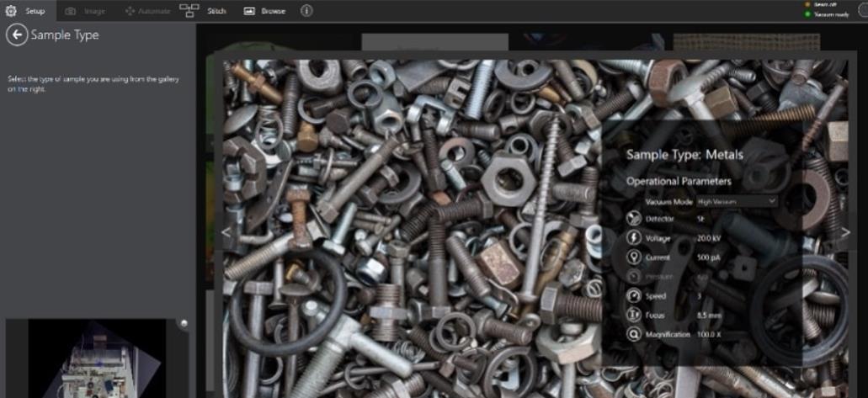The image size is (868, 398).
Task: Click the Speed gauge icon
Action: click(x=634, y=295)
